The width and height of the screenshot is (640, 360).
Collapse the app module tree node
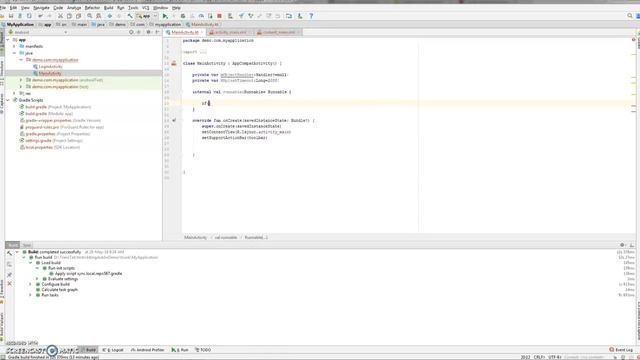tap(8, 40)
